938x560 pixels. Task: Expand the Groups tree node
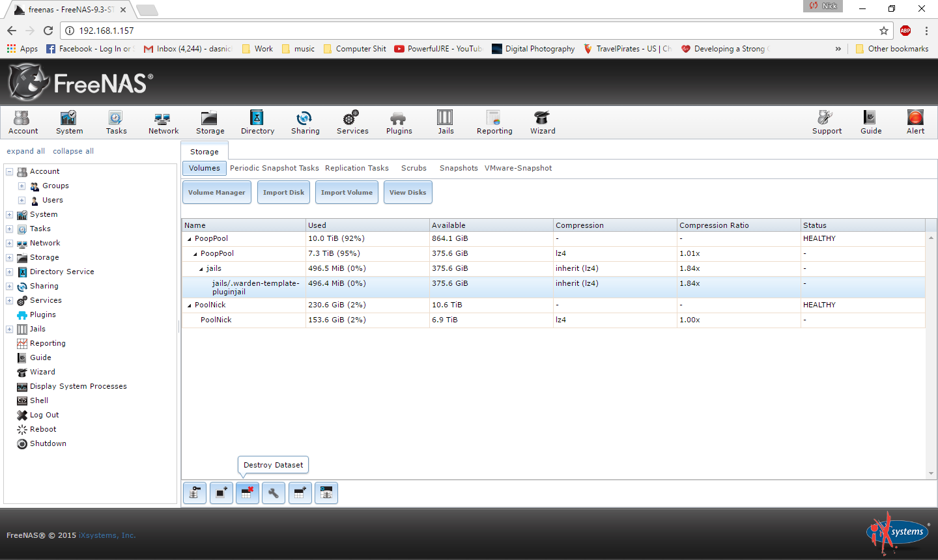(21, 186)
